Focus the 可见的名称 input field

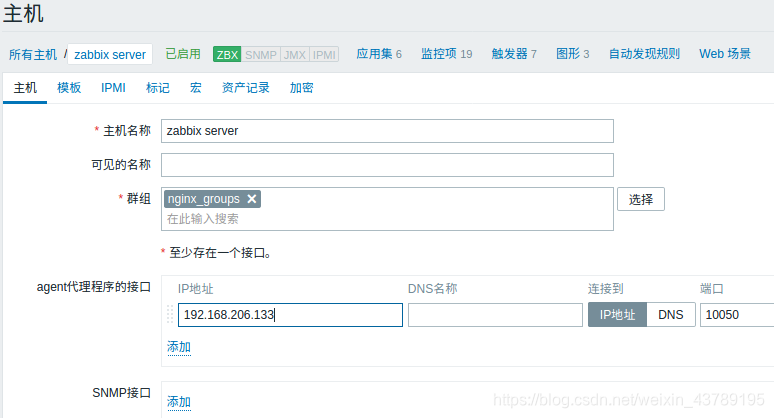387,165
